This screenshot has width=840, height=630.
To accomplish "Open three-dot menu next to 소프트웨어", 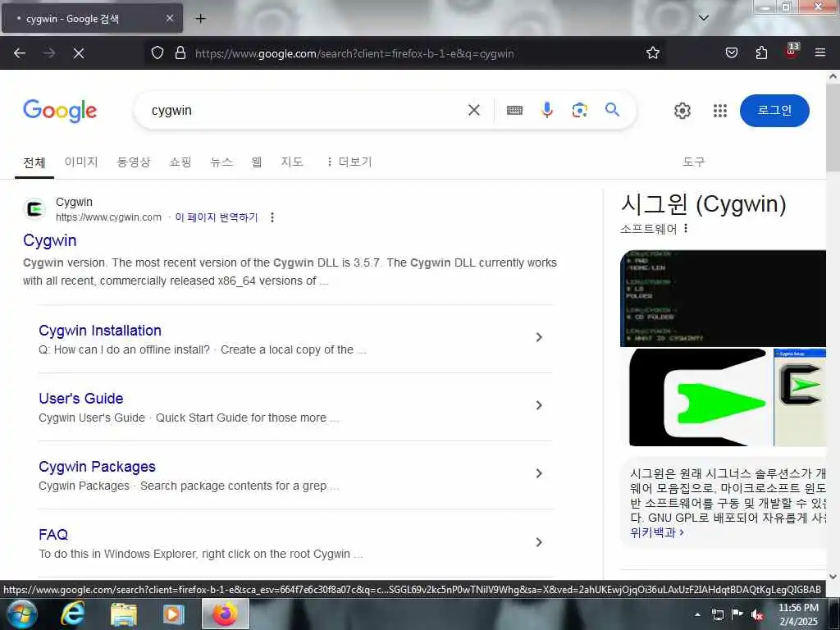I will (686, 229).
